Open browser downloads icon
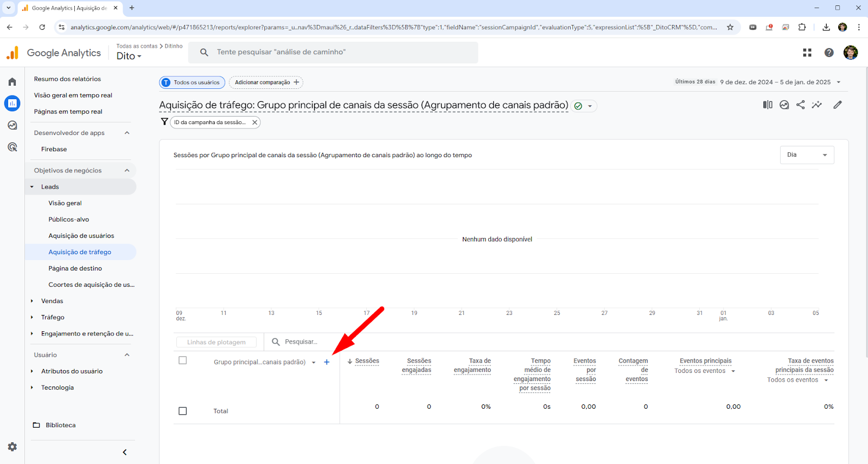The height and width of the screenshot is (464, 868). (826, 27)
